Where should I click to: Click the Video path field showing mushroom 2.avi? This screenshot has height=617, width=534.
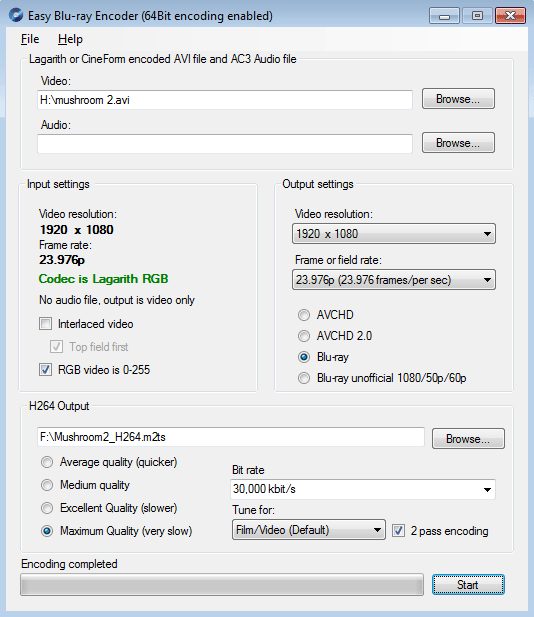[225, 100]
